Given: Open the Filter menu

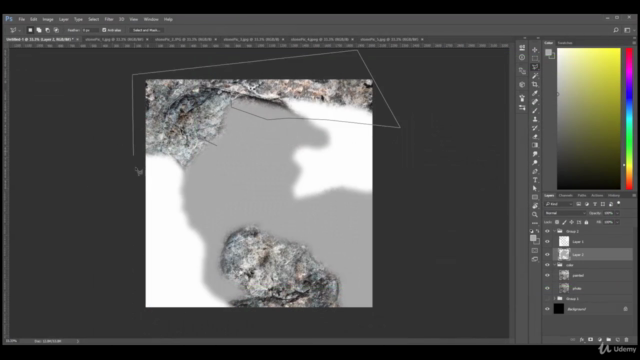Looking at the screenshot, I should click(x=109, y=19).
